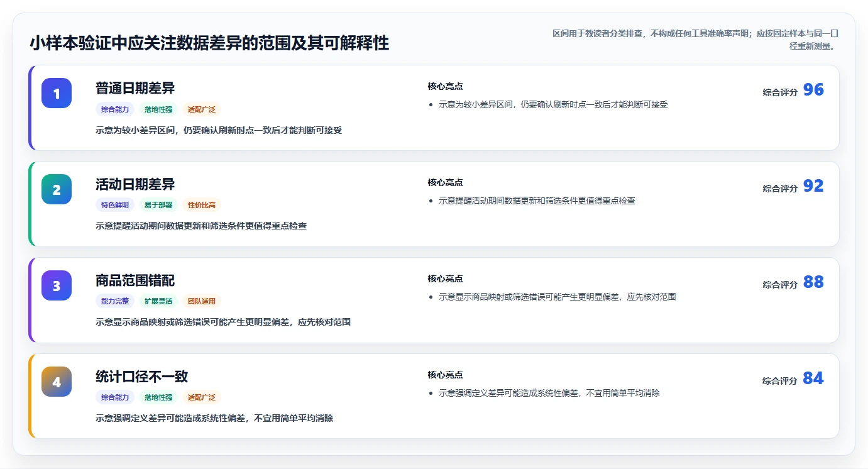Open the 商品范围错配 card title
The width and height of the screenshot is (868, 469).
135,280
